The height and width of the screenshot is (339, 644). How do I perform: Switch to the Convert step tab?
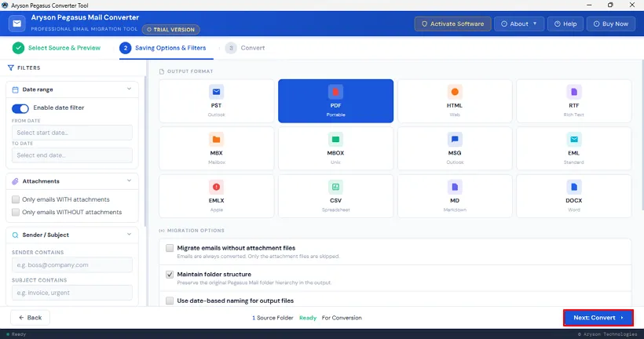coord(245,48)
